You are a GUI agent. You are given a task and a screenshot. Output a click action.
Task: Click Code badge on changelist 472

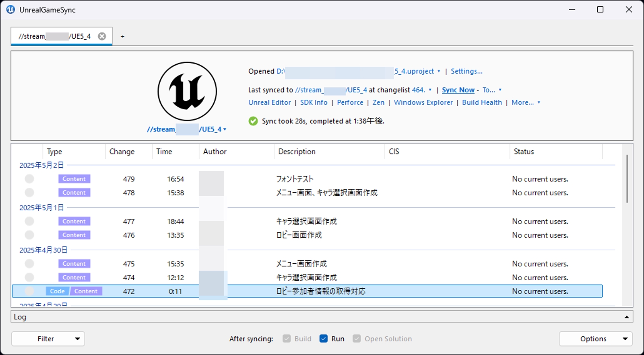[x=58, y=291]
